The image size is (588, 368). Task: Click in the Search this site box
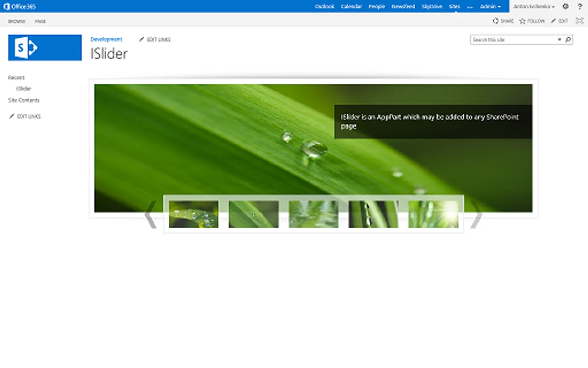(x=514, y=39)
